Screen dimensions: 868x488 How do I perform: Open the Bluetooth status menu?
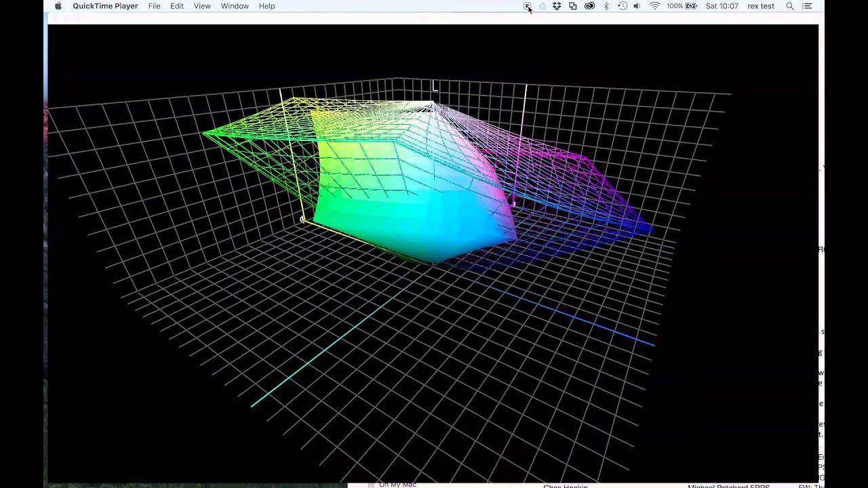click(x=606, y=6)
